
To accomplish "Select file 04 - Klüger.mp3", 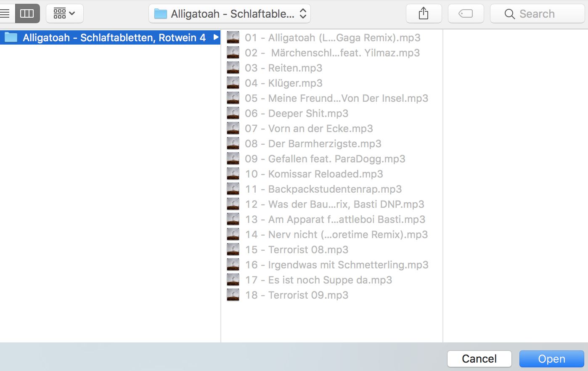I will pyautogui.click(x=332, y=83).
